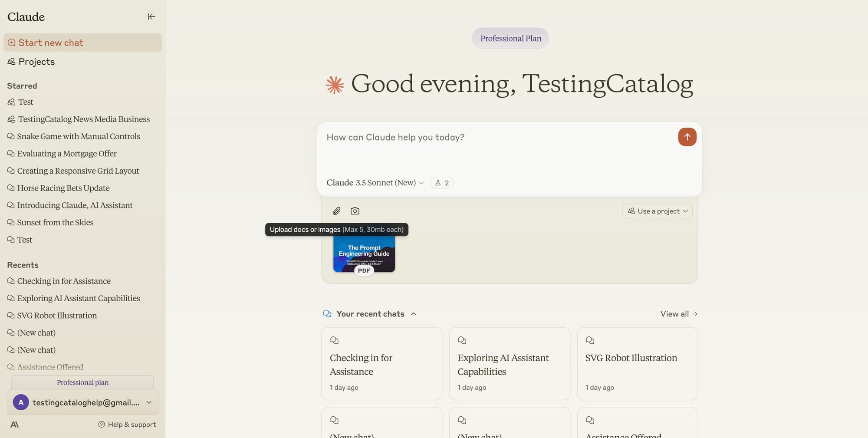This screenshot has width=868, height=438.
Task: Open the feature preview flask badge
Action: [x=442, y=183]
